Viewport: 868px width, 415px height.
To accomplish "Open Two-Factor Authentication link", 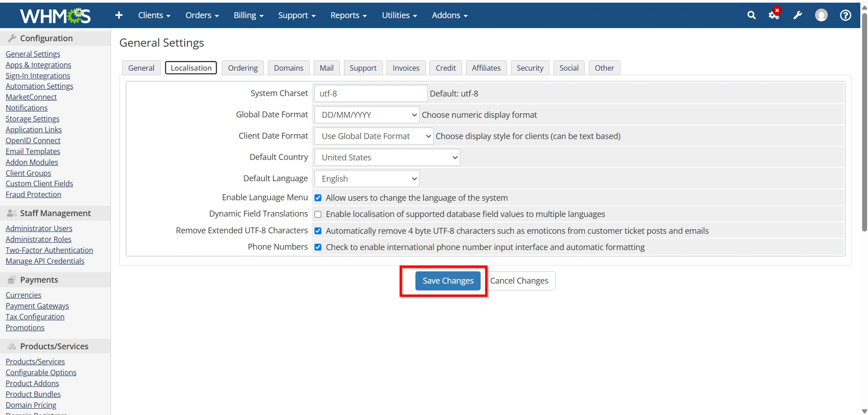I will pyautogui.click(x=49, y=250).
